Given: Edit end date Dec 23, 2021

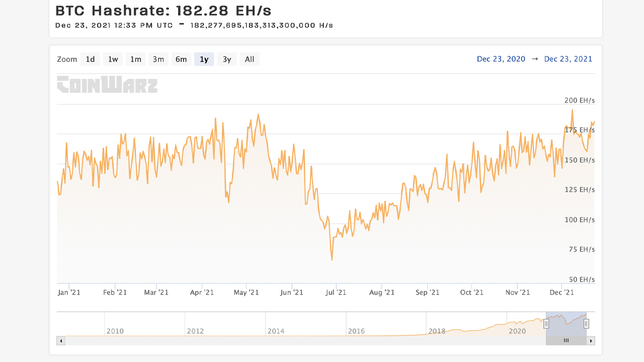Looking at the screenshot, I should (x=568, y=59).
